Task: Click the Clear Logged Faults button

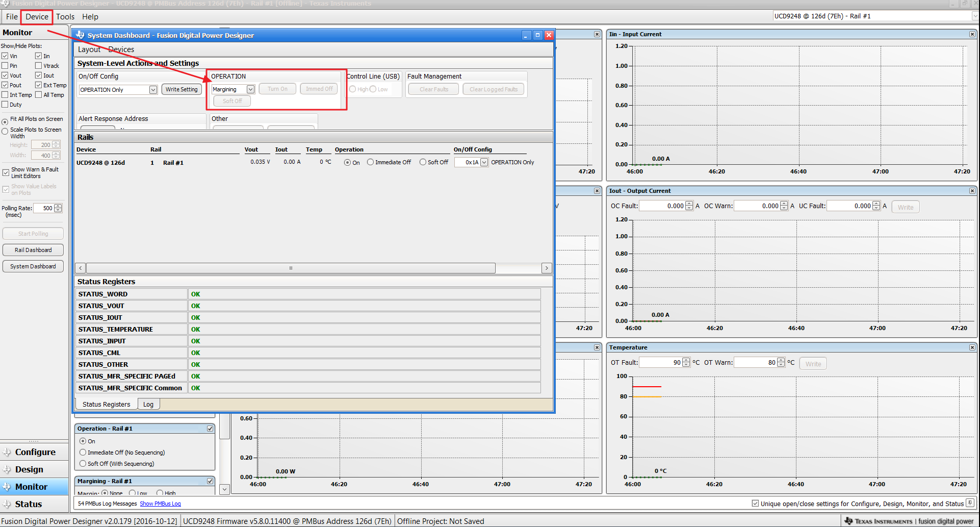Action: pyautogui.click(x=494, y=89)
